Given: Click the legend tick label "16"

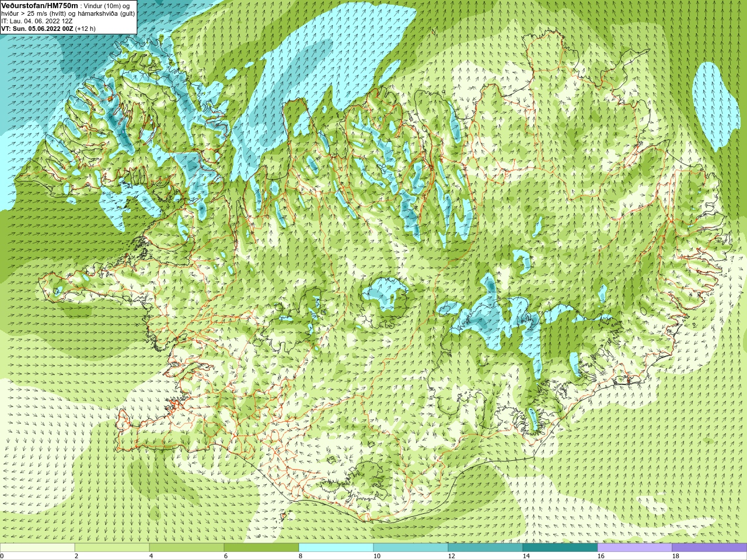Looking at the screenshot, I should point(601,556).
